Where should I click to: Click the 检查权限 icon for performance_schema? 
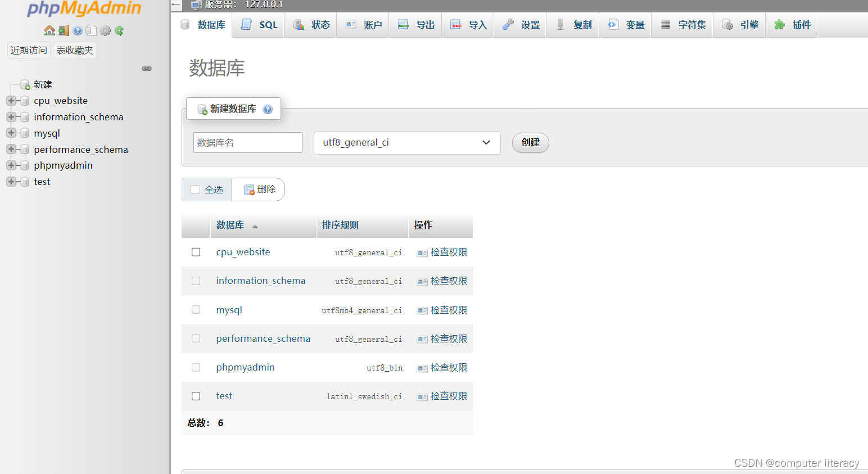(422, 339)
